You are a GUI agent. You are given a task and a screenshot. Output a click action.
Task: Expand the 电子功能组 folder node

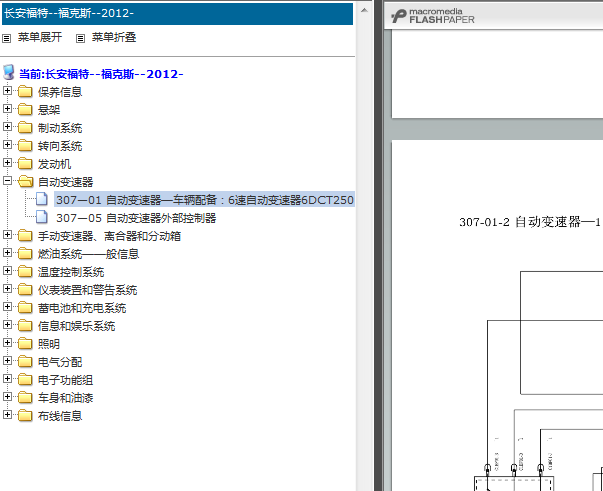[x=7, y=379]
